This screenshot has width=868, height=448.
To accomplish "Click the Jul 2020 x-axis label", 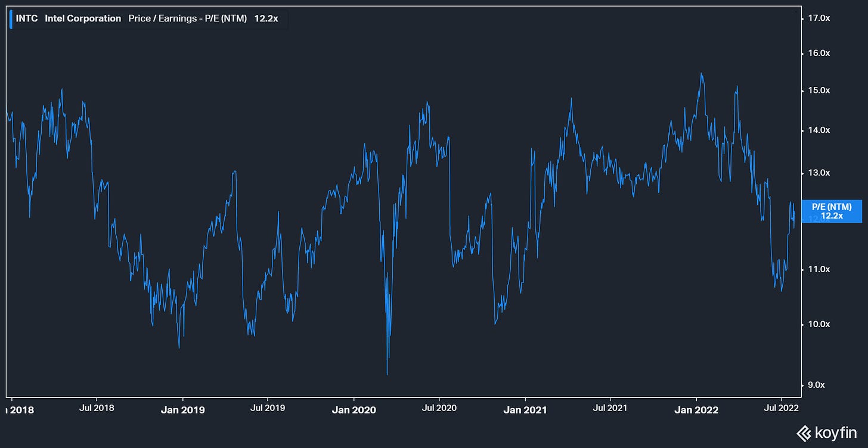I will tap(439, 408).
